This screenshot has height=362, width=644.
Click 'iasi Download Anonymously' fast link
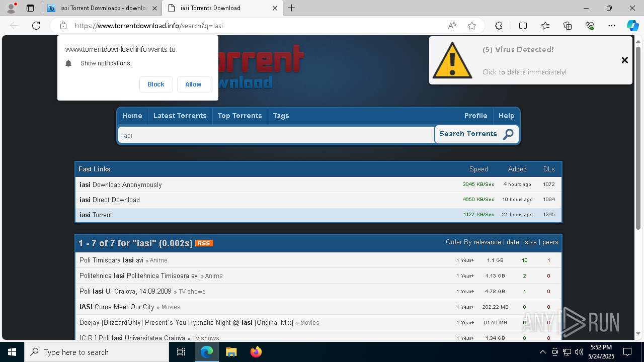point(121,185)
